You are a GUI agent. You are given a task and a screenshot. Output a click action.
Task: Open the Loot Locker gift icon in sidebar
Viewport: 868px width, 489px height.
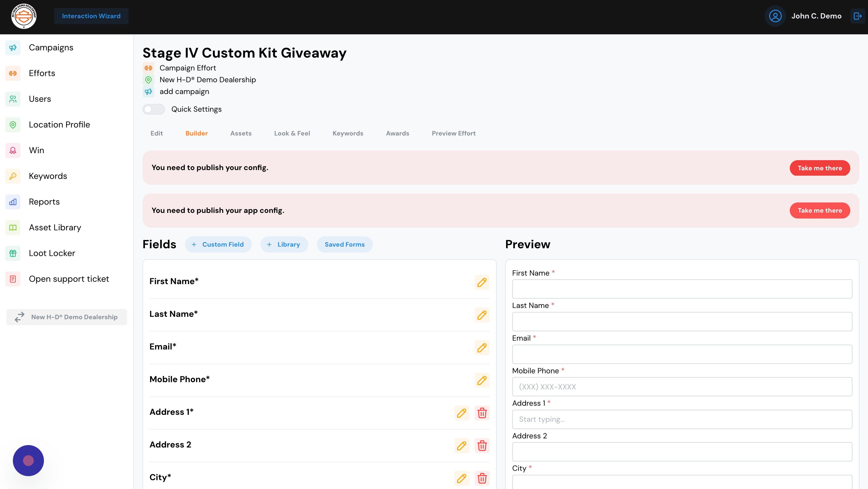pos(13,253)
